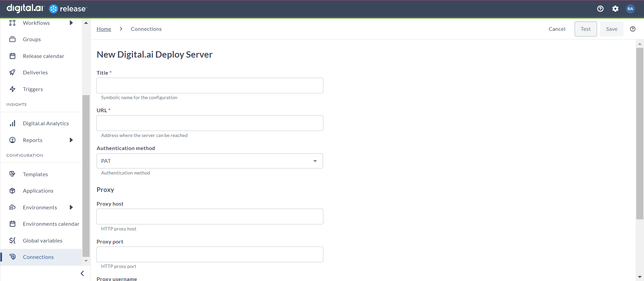Viewport: 644px width, 281px height.
Task: Click the sidebar scrollbar down arrow
Action: pos(86,261)
